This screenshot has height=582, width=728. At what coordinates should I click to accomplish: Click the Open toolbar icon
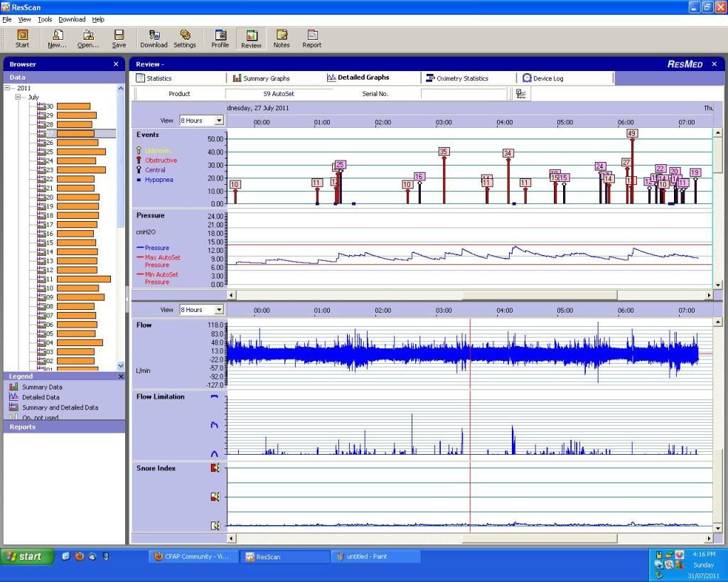[88, 38]
